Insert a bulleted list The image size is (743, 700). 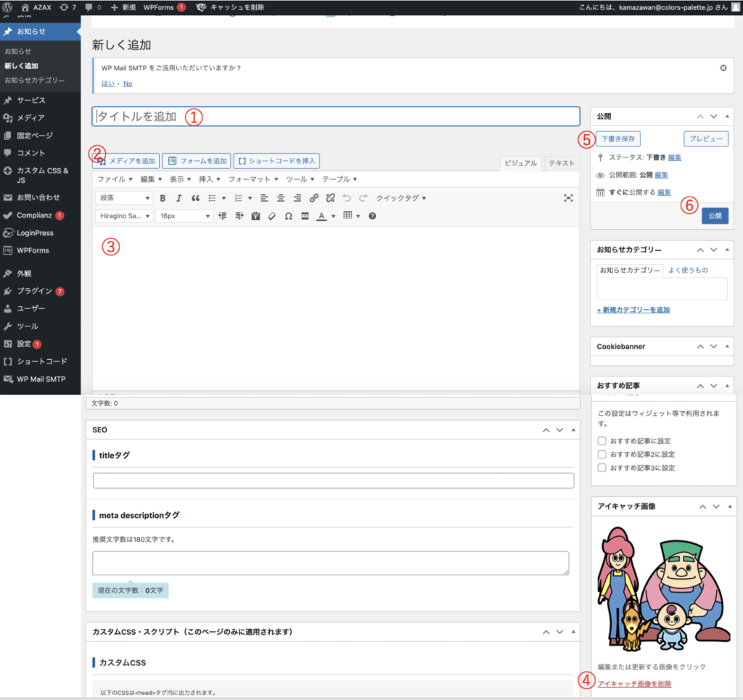click(213, 198)
